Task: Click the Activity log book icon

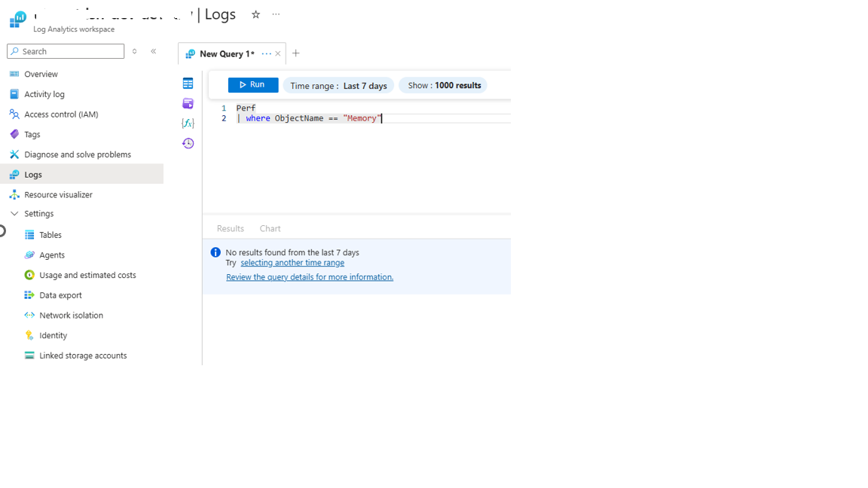Action: click(x=14, y=94)
